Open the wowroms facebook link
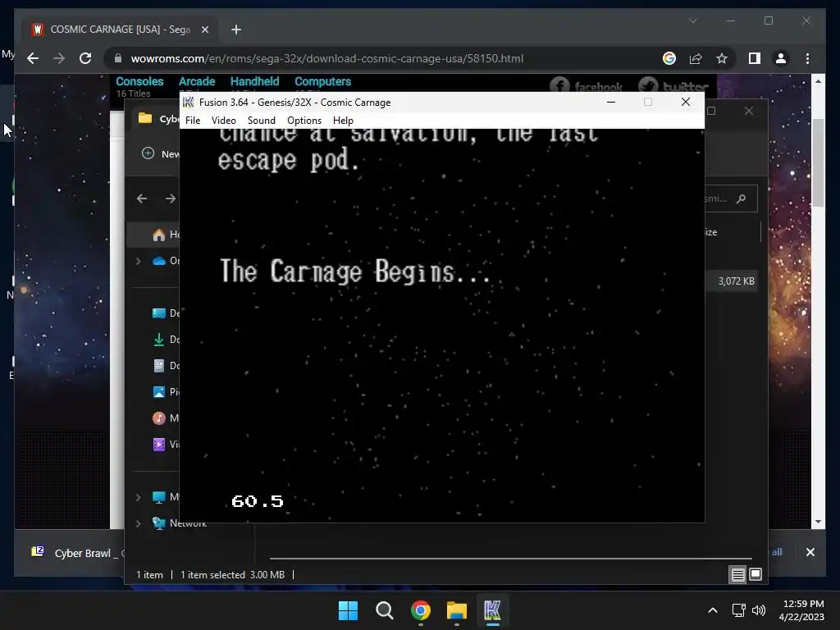Image resolution: width=840 pixels, height=630 pixels. 586,85
